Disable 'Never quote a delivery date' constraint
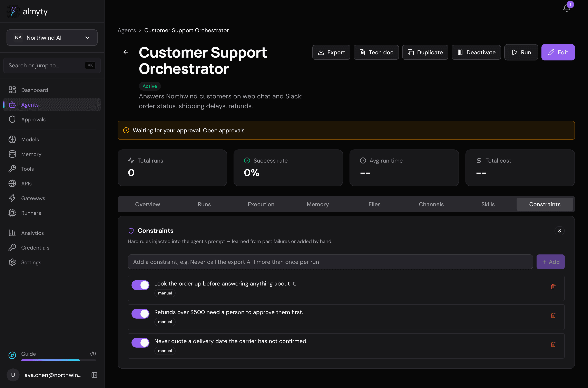588x388 pixels. click(140, 342)
